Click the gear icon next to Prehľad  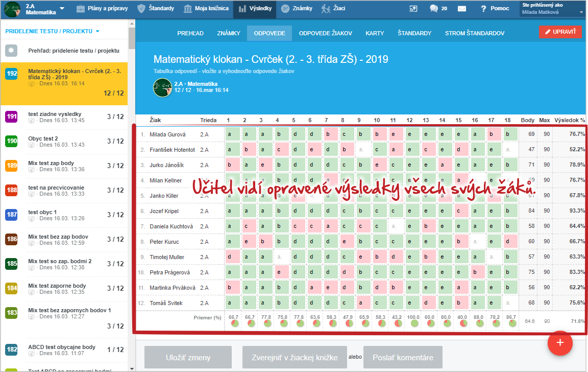[11, 50]
